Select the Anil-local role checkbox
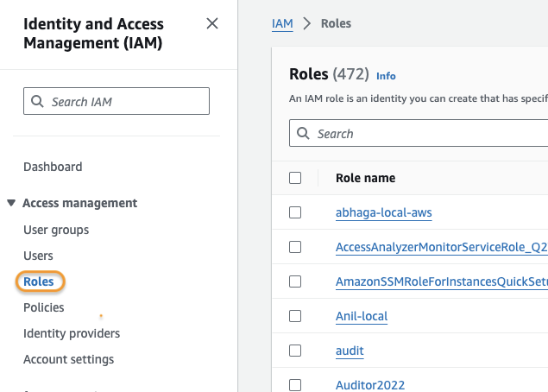The image size is (548, 392). [295, 316]
